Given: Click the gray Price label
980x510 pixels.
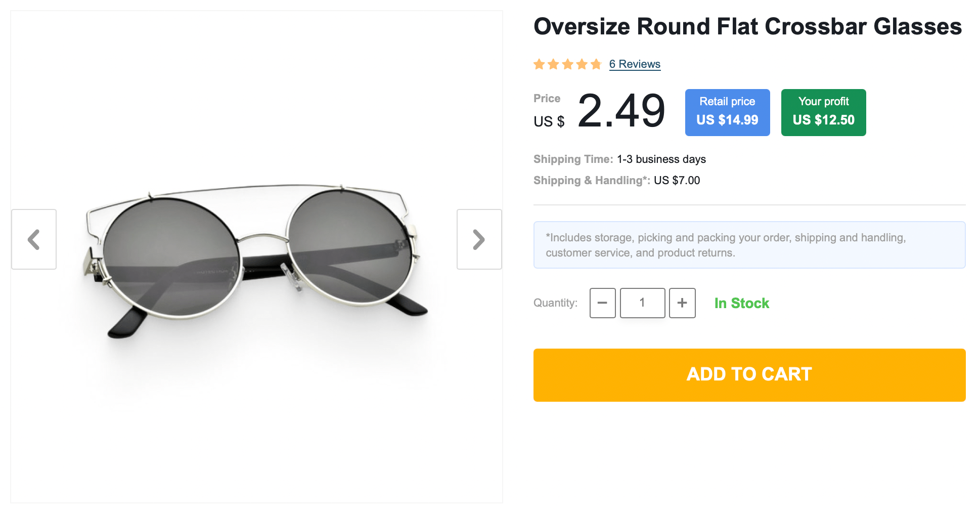Looking at the screenshot, I should pos(547,99).
